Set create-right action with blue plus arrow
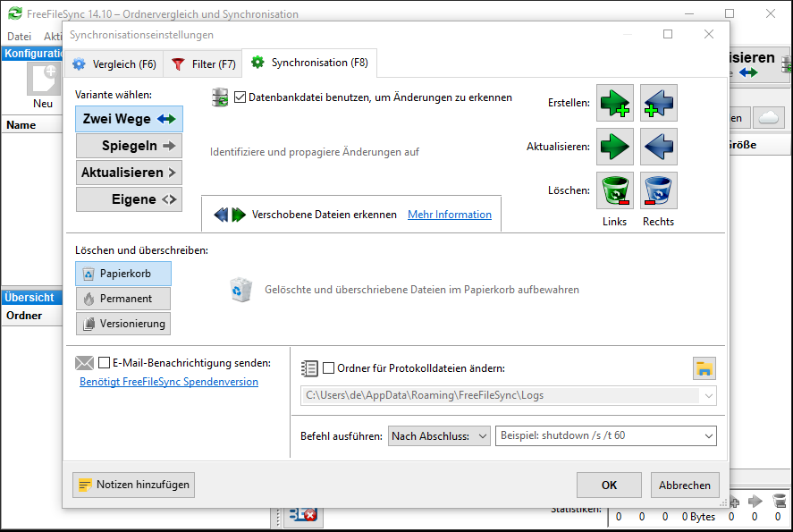This screenshot has height=532, width=793. click(659, 103)
